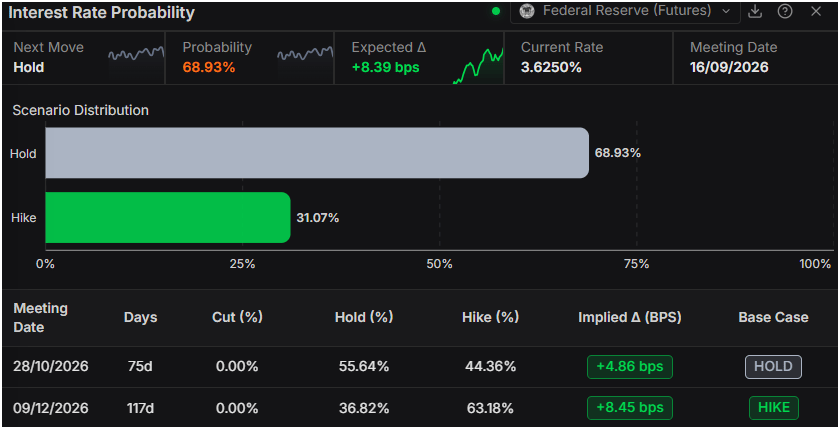Click the 16/09/2026 meeting date value
Viewport: 840px width, 429px height.
click(729, 67)
